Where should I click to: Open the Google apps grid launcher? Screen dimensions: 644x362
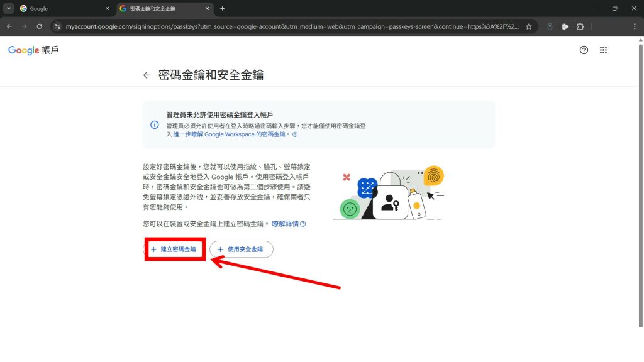(603, 50)
